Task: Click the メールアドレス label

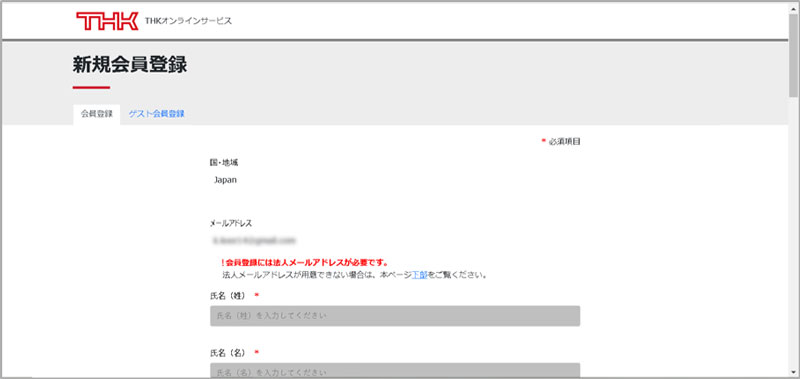Action: pyautogui.click(x=231, y=223)
